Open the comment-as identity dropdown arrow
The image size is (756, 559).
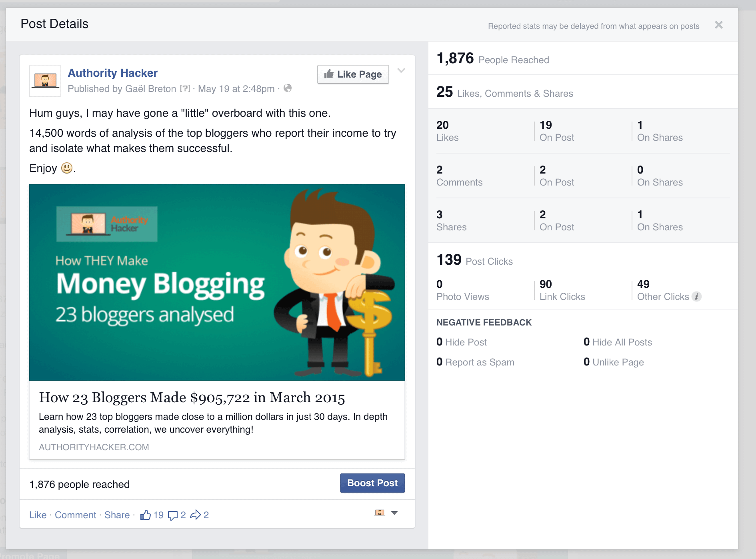pyautogui.click(x=394, y=513)
